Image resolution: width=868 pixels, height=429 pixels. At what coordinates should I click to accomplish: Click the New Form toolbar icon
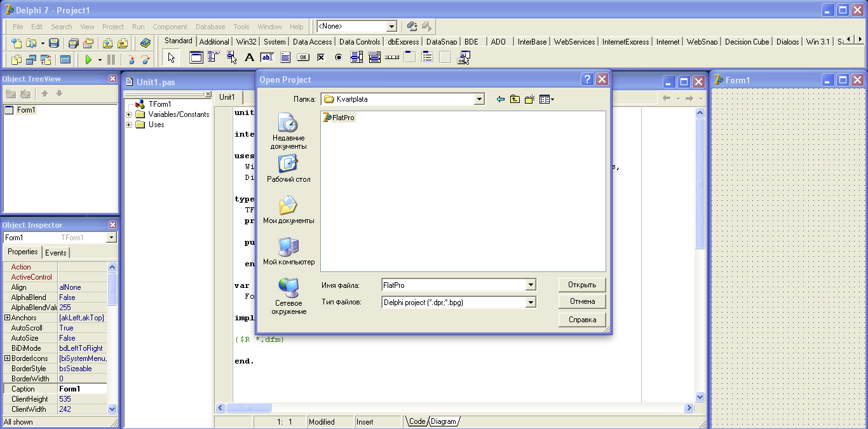65,60
